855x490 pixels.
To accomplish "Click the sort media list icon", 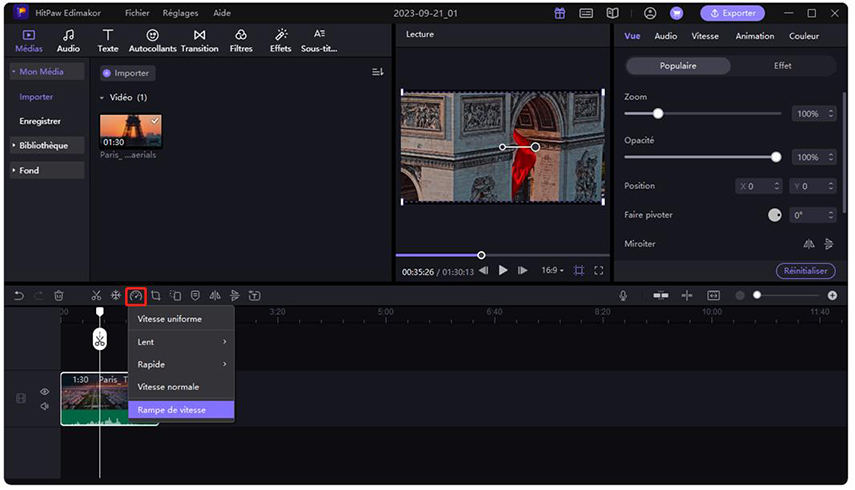I will [x=377, y=72].
